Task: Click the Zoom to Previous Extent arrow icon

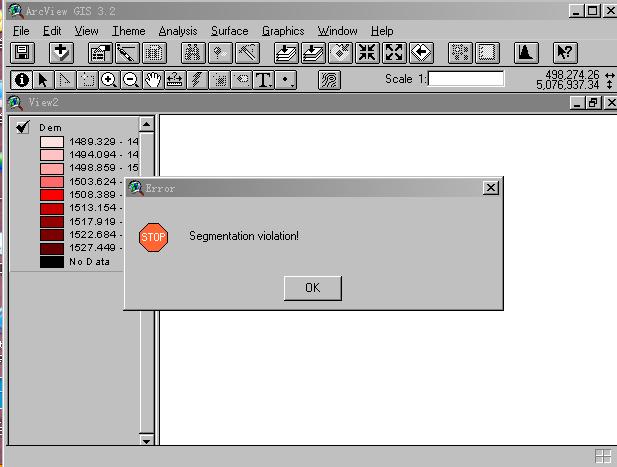Action: point(421,53)
